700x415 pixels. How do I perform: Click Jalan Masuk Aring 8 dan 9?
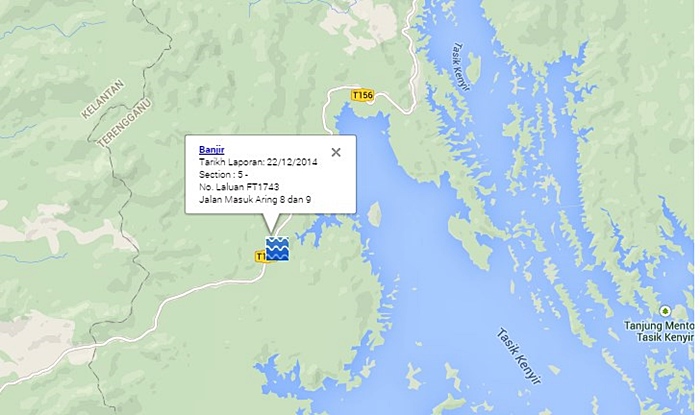click(x=255, y=199)
